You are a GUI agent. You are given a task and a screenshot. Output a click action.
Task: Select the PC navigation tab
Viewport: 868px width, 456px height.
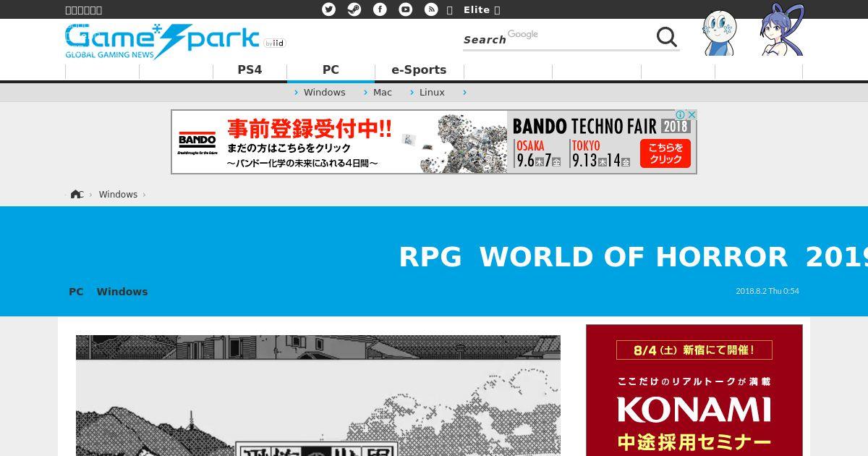[x=331, y=69]
